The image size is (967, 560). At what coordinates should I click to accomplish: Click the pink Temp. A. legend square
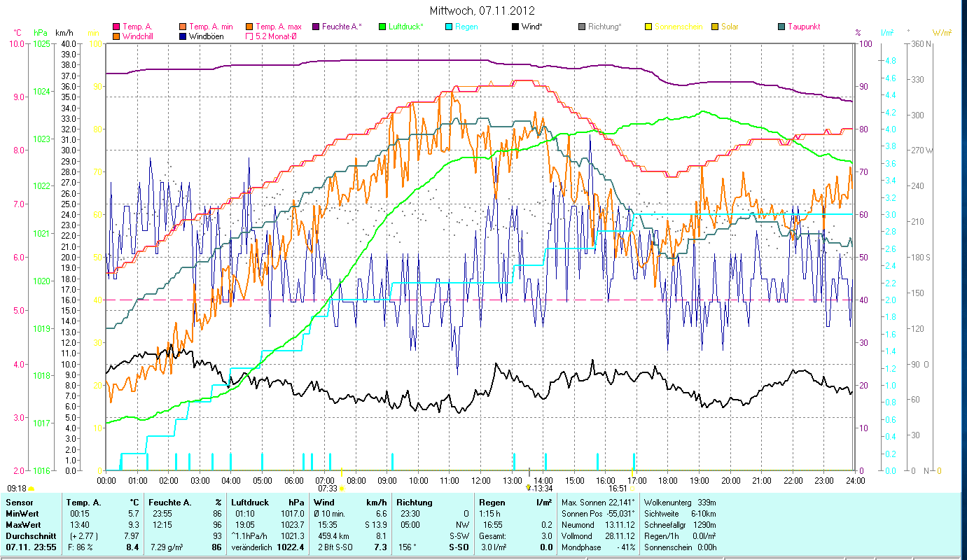(116, 27)
